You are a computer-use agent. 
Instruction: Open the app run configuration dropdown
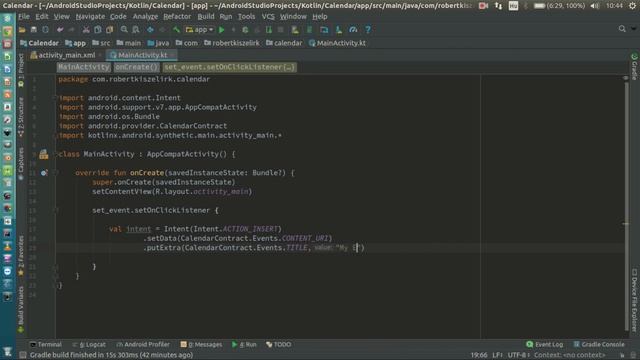pyautogui.click(x=200, y=30)
